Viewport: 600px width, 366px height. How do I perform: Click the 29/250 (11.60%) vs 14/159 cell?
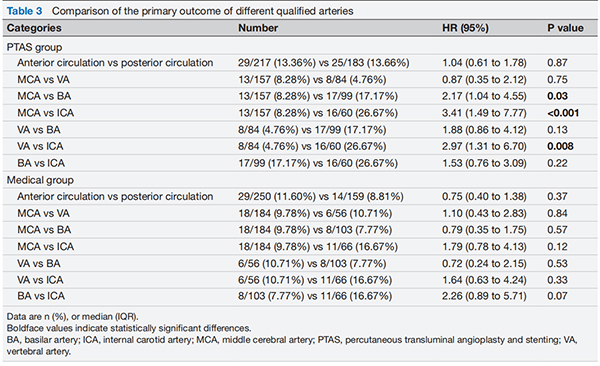click(x=321, y=196)
